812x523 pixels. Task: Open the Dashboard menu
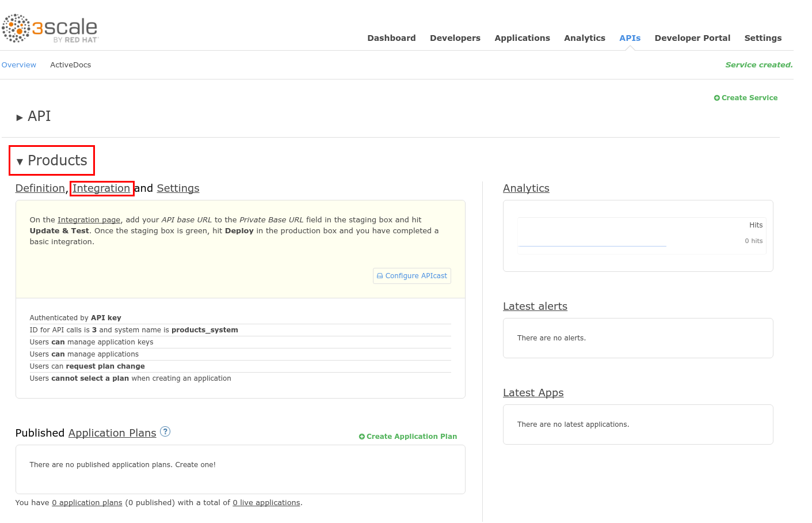391,38
